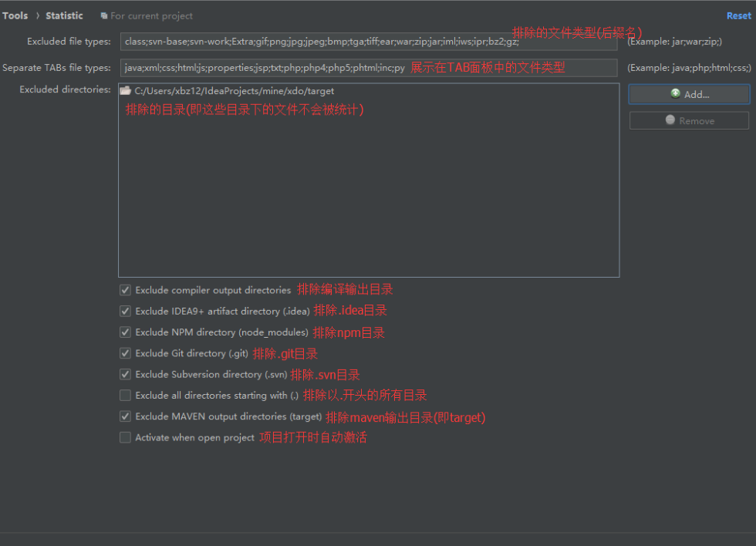Click the Add... button
This screenshot has height=546, width=756.
point(689,94)
